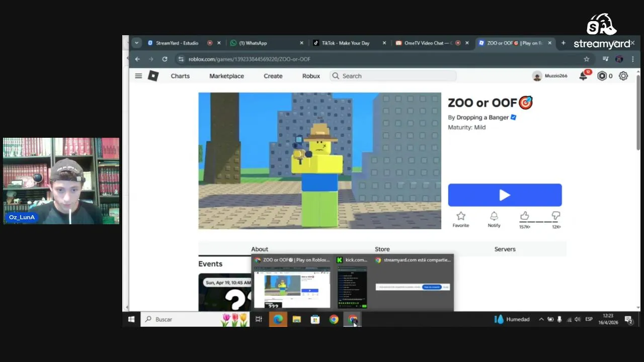The width and height of the screenshot is (644, 362).
Task: Click the Humedad weather widget
Action: pos(512,319)
